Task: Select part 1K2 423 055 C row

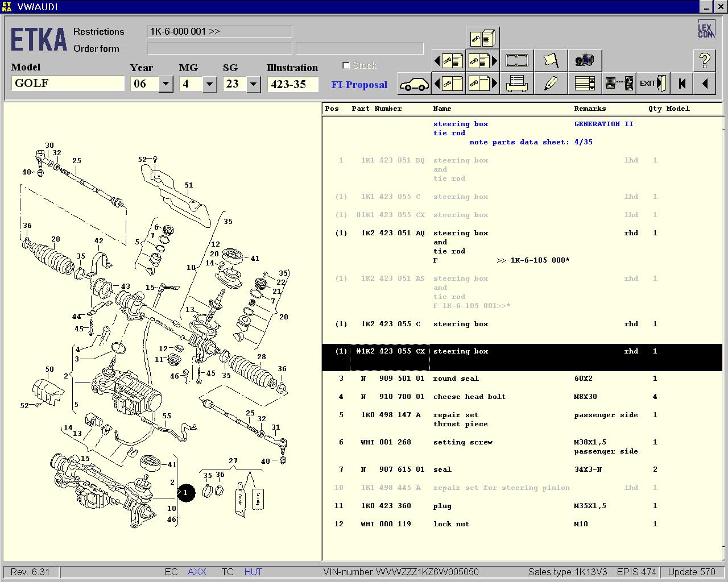Action: [x=522, y=324]
